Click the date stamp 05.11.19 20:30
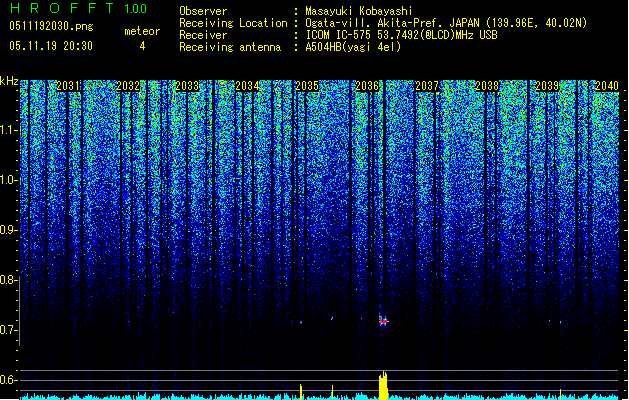 tap(51, 46)
